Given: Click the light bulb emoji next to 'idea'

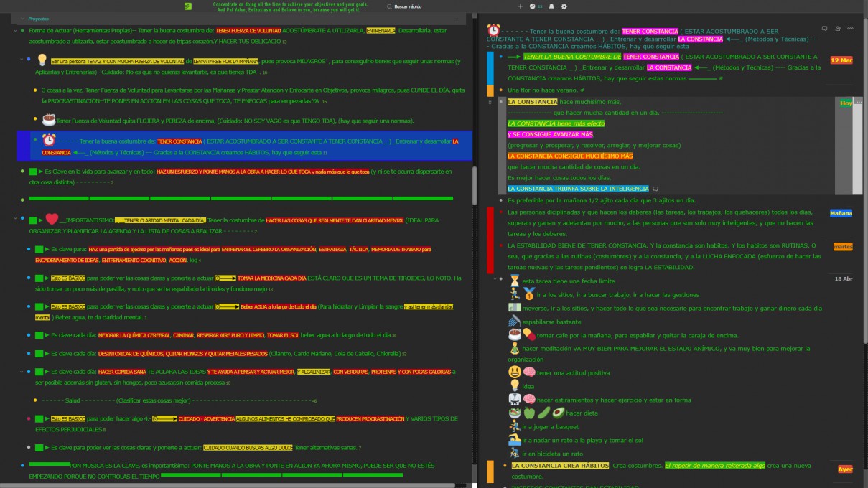Looking at the screenshot, I should (514, 385).
